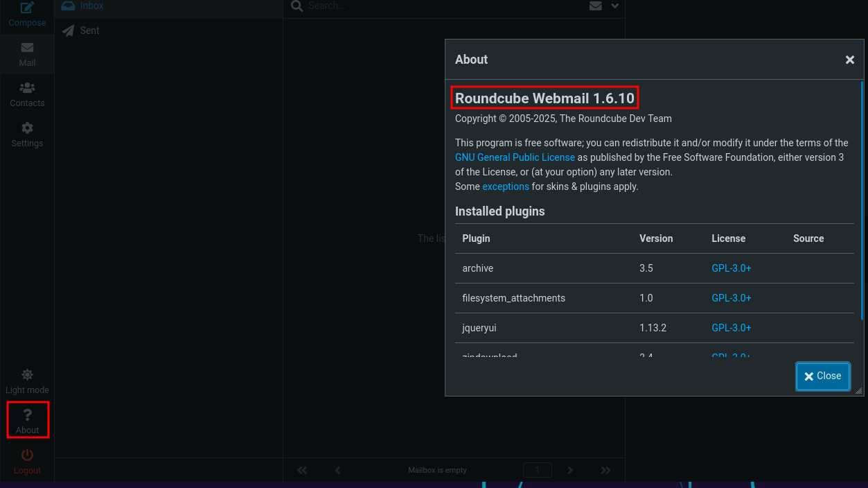Open jqueryui GPL-3.0+ license link
Screen dimensions: 868x488
click(732, 328)
